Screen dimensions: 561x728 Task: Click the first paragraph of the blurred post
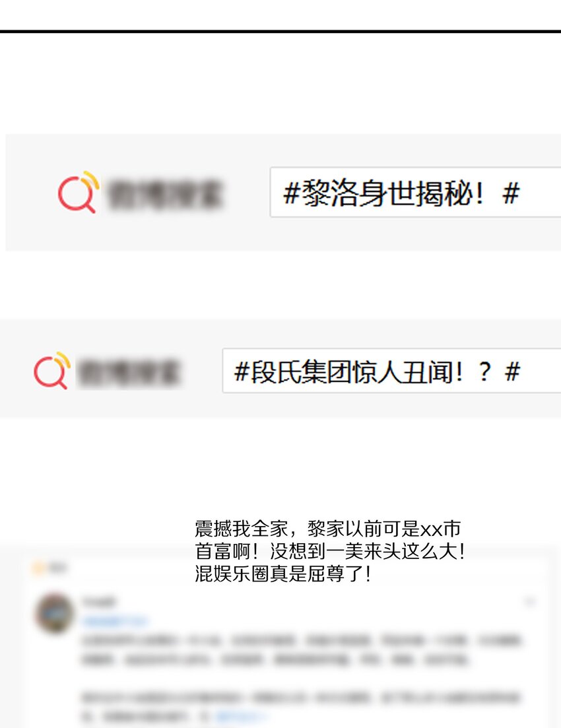point(301,650)
